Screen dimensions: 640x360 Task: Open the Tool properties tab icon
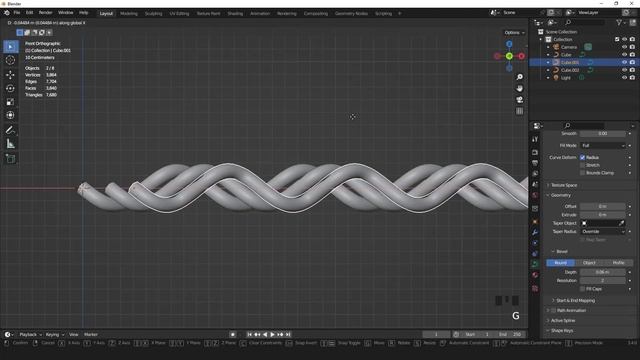[535, 139]
